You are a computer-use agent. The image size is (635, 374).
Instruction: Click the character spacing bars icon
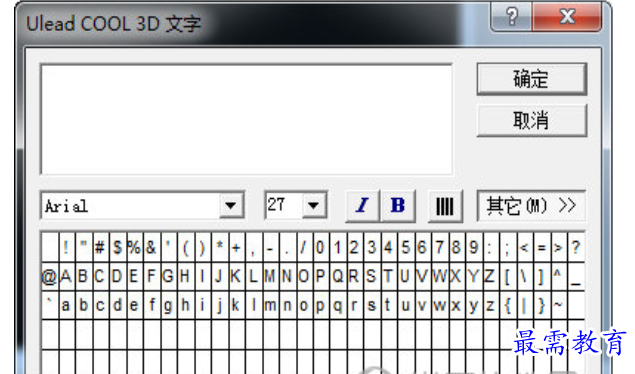click(445, 206)
